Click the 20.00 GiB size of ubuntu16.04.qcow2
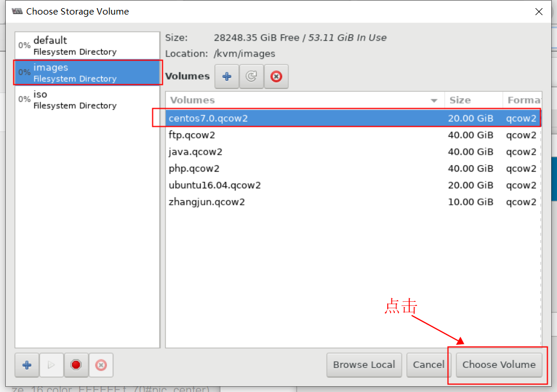This screenshot has height=392, width=557. (x=470, y=185)
